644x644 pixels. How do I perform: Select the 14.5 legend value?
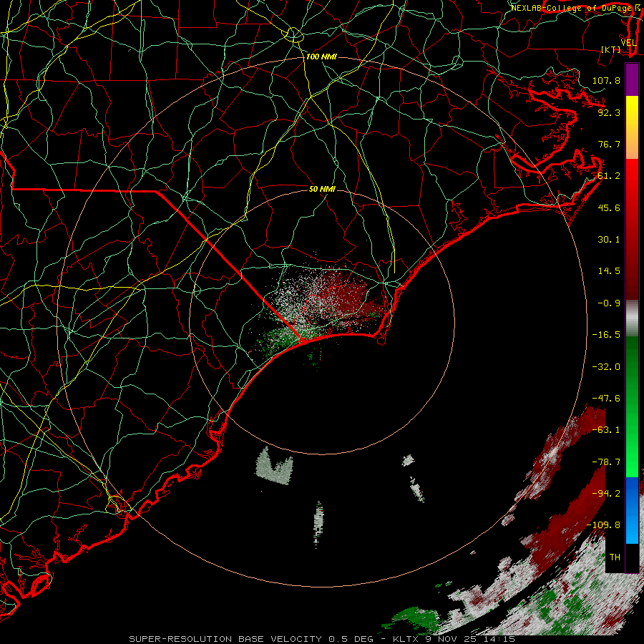coord(609,271)
